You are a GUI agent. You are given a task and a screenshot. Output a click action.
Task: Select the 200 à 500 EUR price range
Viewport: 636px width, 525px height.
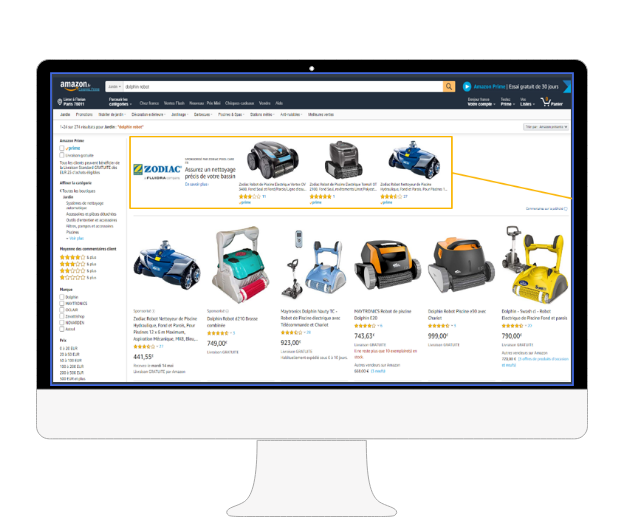pyautogui.click(x=71, y=372)
